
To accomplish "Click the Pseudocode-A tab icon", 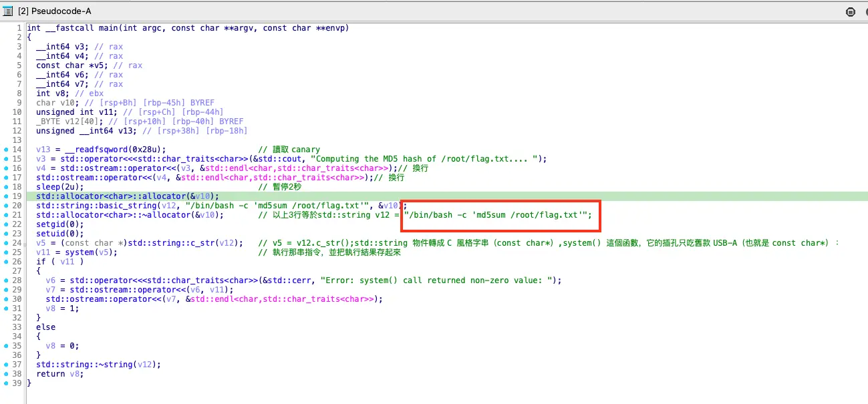I will 8,11.
